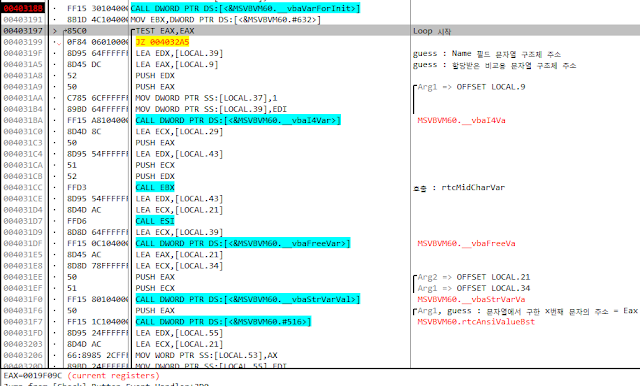The width and height of the screenshot is (640, 386).
Task: Select LEA ECX,[LOCAL.29] instruction
Action: (x=180, y=131)
